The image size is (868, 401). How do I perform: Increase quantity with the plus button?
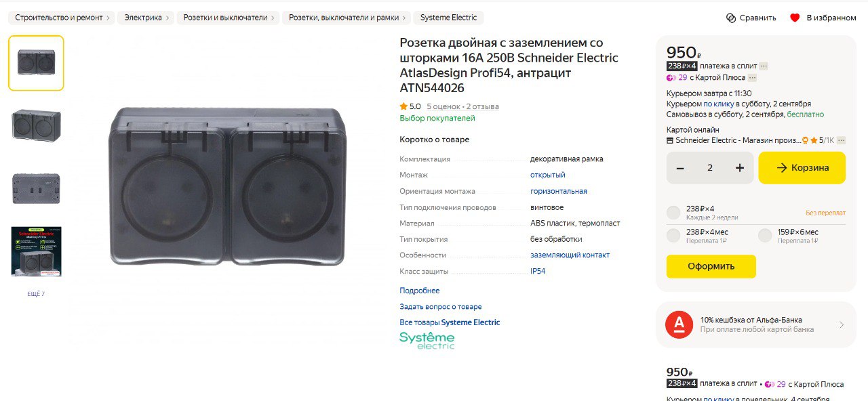740,168
